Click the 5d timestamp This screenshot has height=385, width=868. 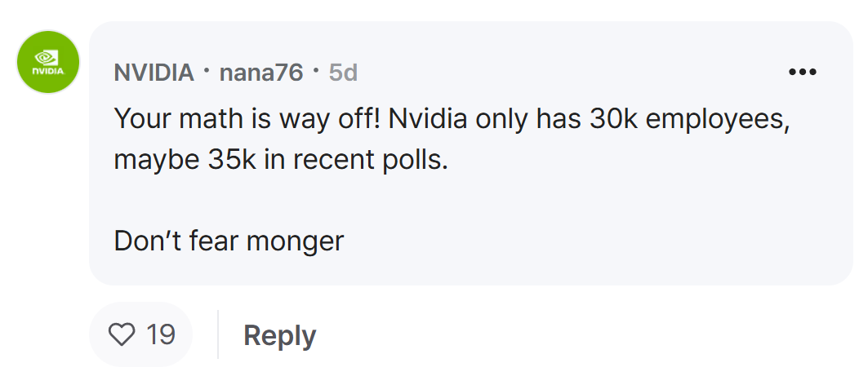point(343,73)
